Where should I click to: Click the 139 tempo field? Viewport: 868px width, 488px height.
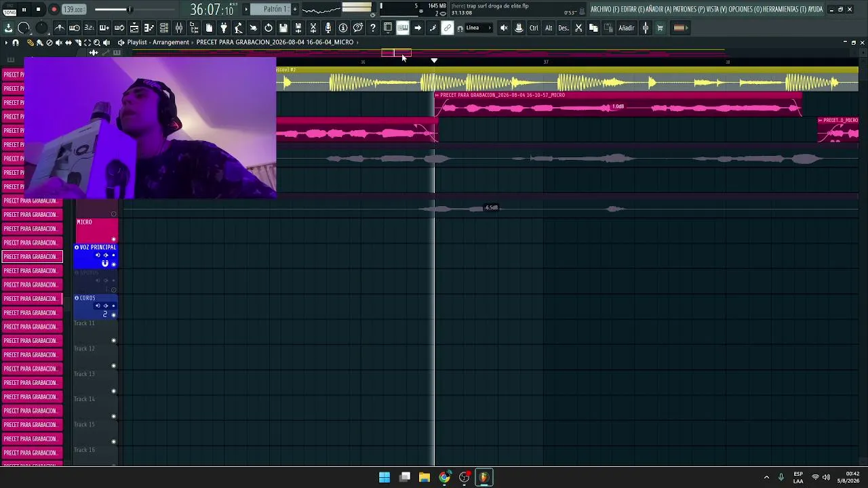click(73, 9)
